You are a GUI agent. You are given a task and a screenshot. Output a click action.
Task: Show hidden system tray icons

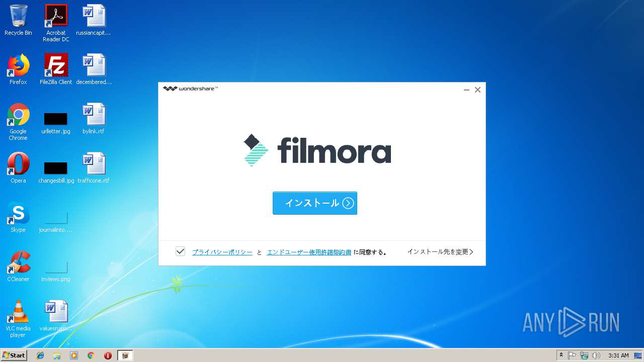coord(561,355)
